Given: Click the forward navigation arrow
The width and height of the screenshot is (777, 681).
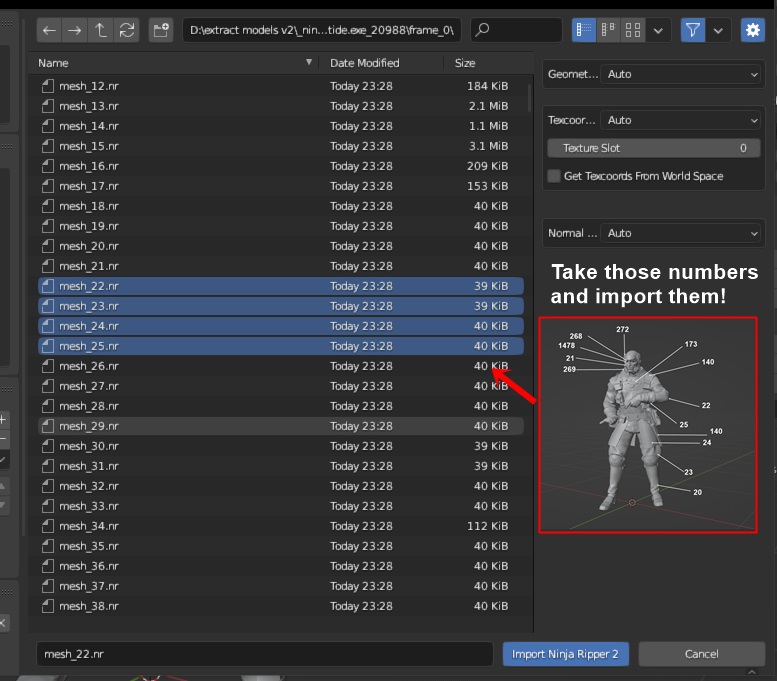Looking at the screenshot, I should 74,30.
